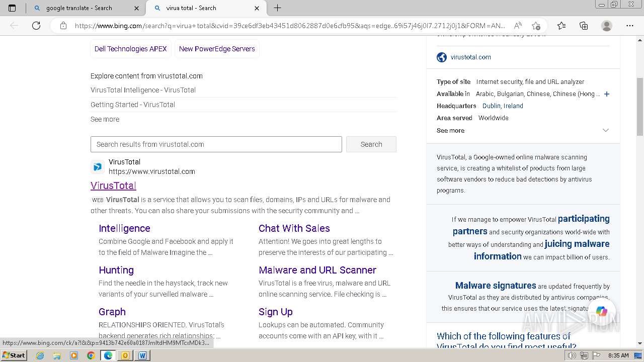The image size is (644, 362).
Task: Open the Collections icon
Action: click(584, 26)
